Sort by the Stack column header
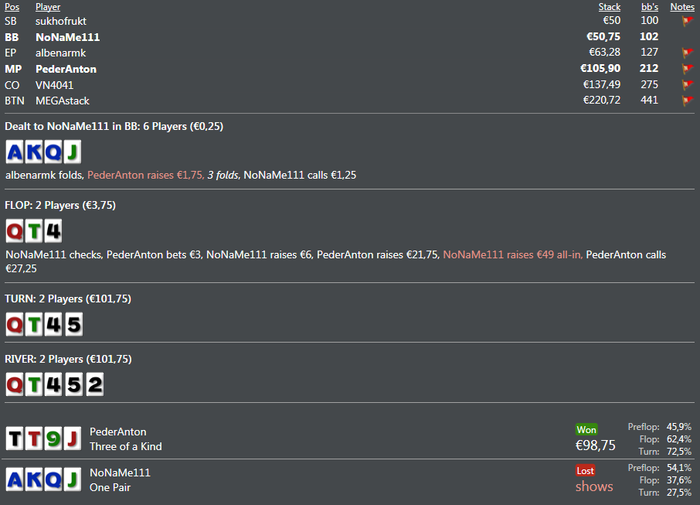 609,7
